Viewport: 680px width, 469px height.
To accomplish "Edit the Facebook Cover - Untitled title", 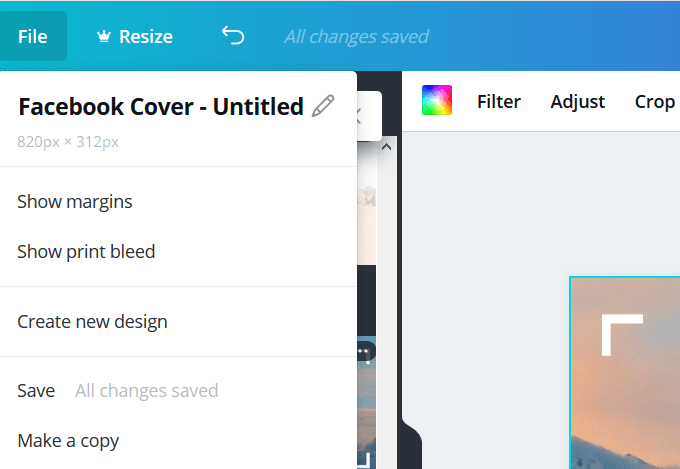I will (x=160, y=106).
